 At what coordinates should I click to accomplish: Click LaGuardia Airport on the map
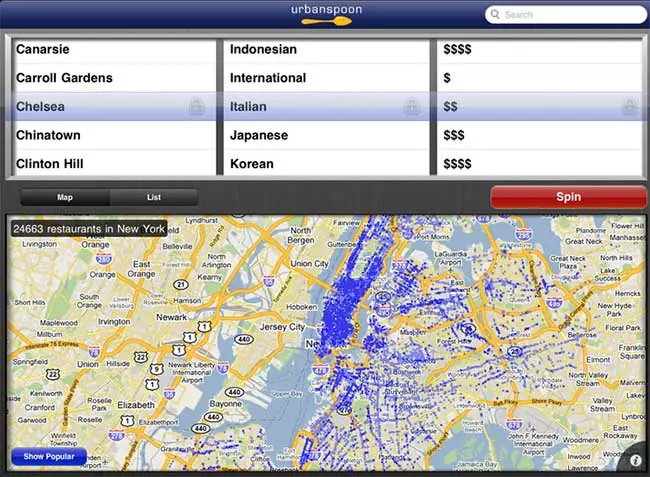tap(451, 258)
